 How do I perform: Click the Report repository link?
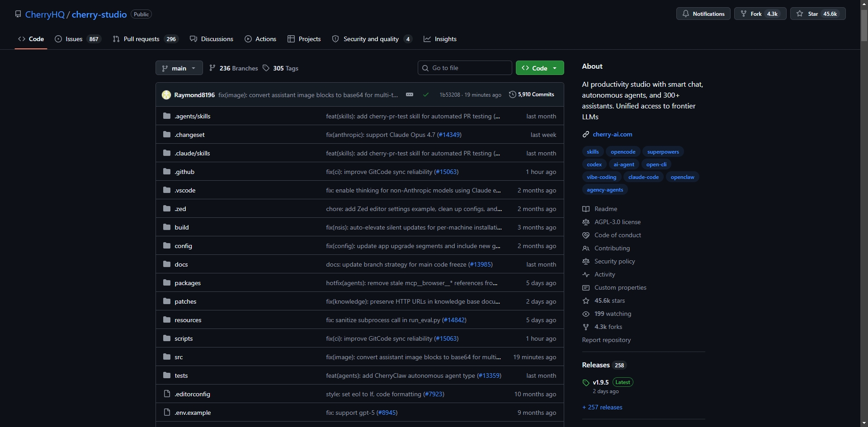[606, 340]
